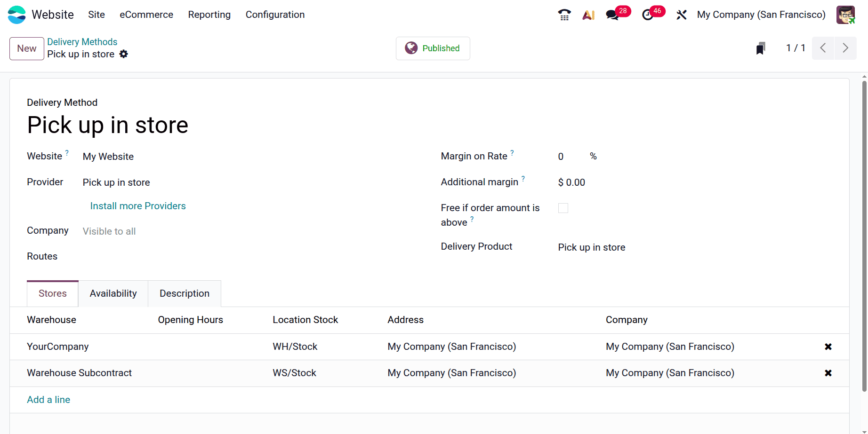
Task: Delete the Warehouse Subcontract row
Action: pos(828,373)
